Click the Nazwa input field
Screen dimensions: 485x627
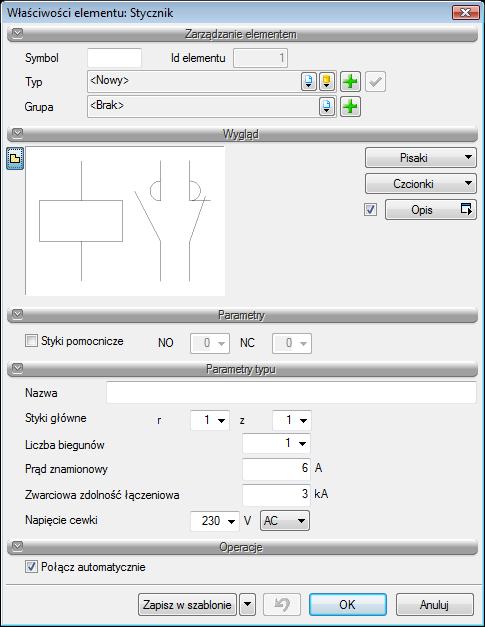click(x=291, y=393)
